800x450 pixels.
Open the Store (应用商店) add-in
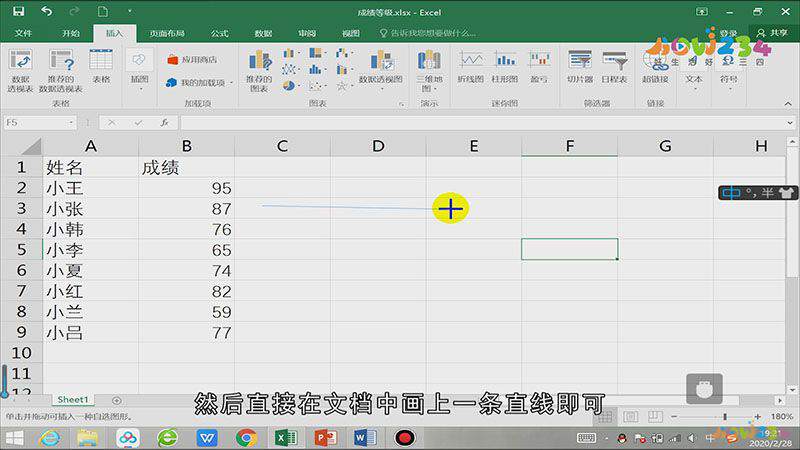pos(192,60)
